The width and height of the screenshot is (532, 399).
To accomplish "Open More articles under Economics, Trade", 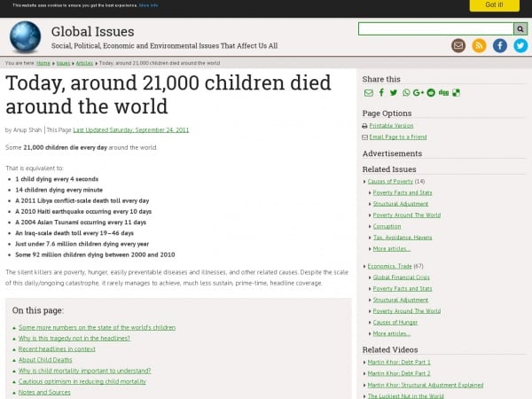I will [x=392, y=333].
